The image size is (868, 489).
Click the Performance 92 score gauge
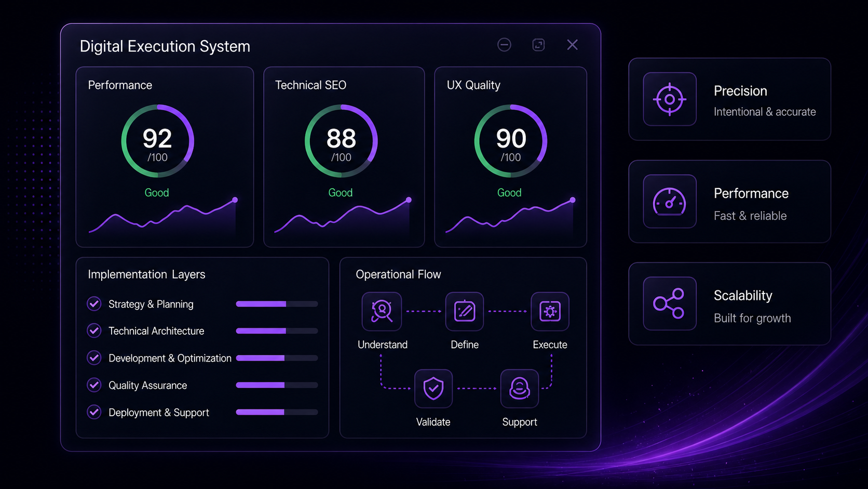[158, 141]
